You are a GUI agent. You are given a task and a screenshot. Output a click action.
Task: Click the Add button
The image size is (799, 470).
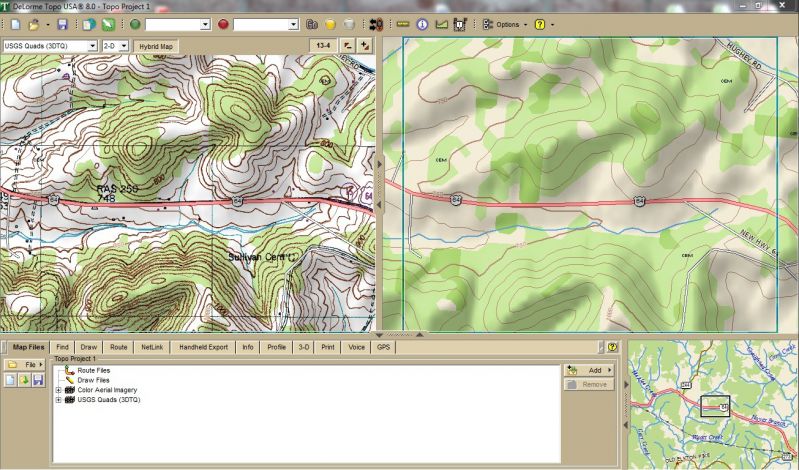click(x=589, y=370)
